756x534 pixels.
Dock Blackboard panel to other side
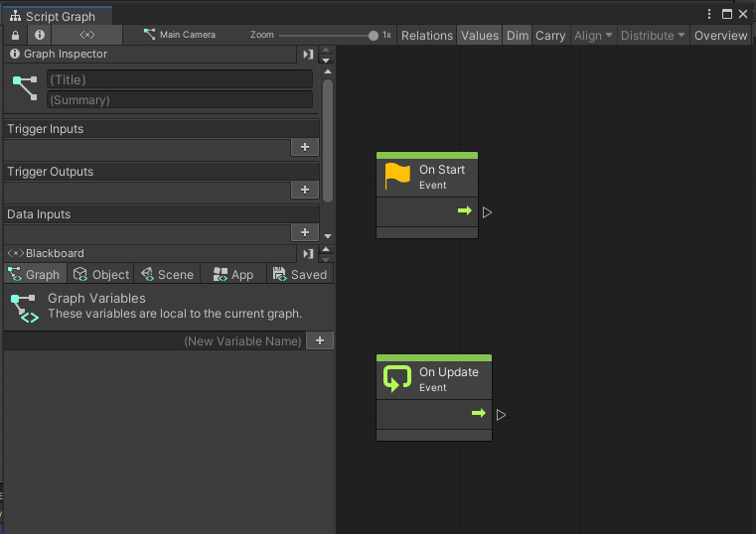[308, 253]
